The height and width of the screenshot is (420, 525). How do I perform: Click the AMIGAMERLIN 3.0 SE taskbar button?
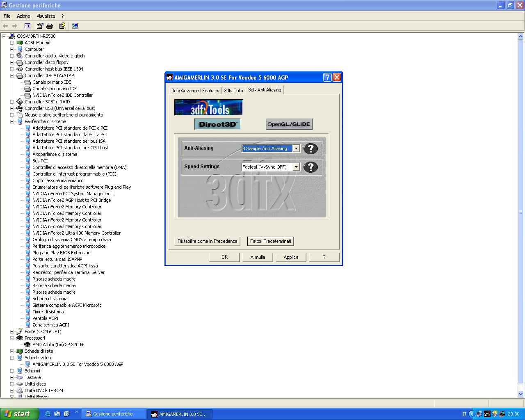pos(180,414)
